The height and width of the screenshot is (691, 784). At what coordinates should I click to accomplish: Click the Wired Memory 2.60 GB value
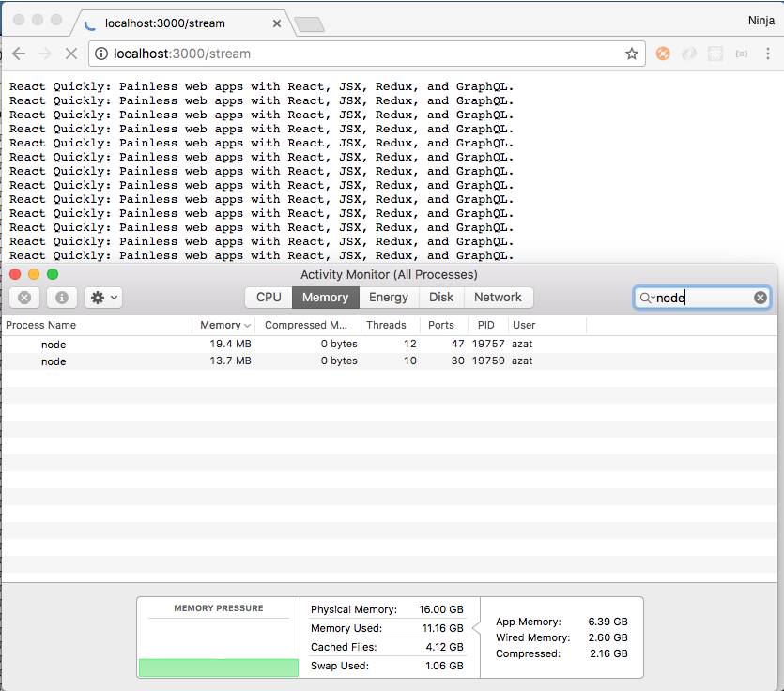(x=607, y=637)
